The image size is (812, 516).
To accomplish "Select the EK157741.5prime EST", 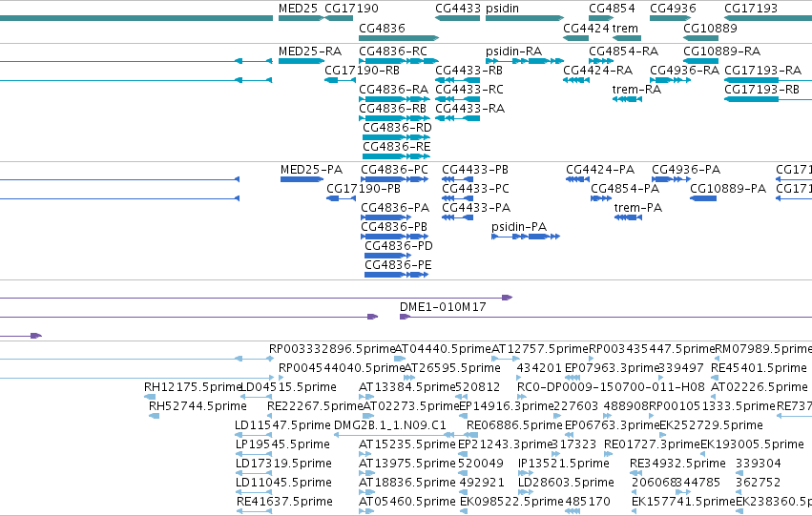I will click(635, 511).
